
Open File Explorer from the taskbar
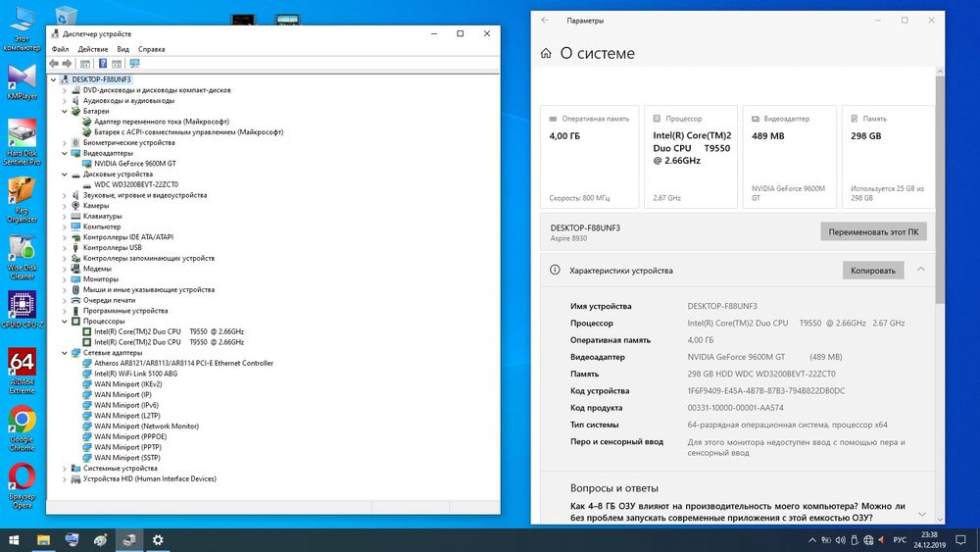(43, 540)
